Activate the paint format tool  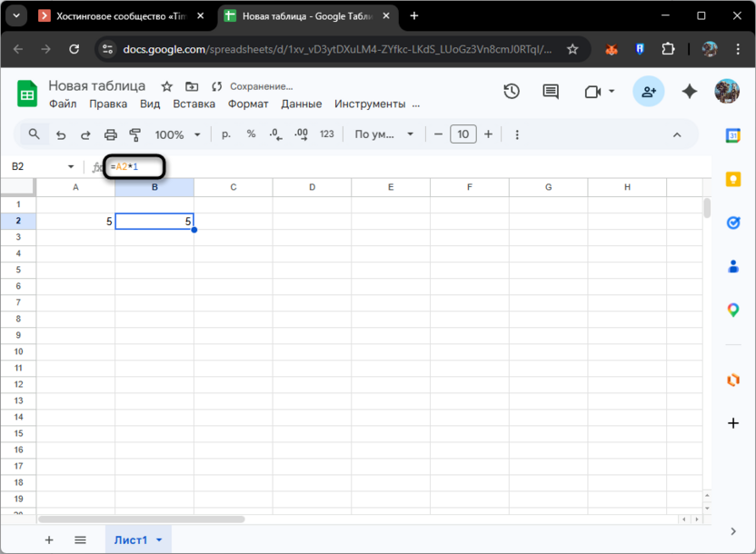[135, 135]
